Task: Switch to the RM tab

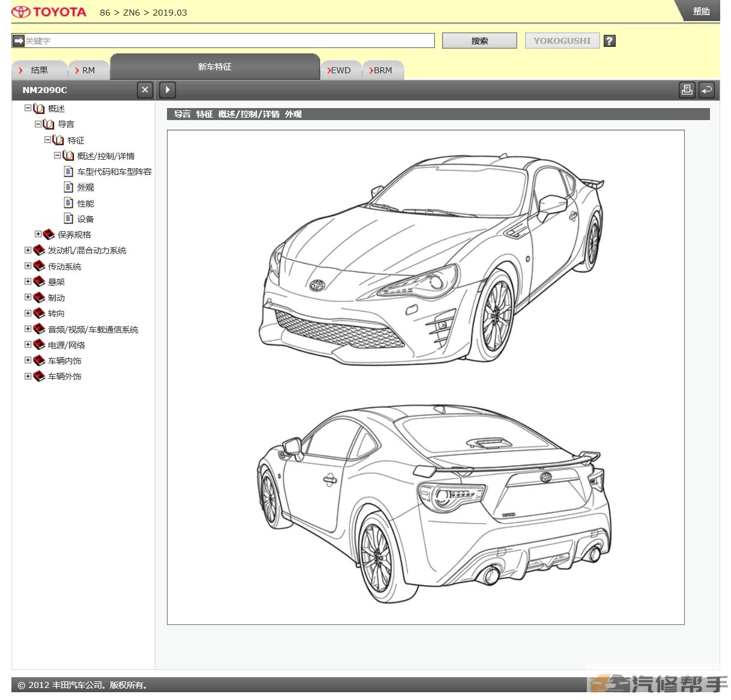Action: pos(88,70)
